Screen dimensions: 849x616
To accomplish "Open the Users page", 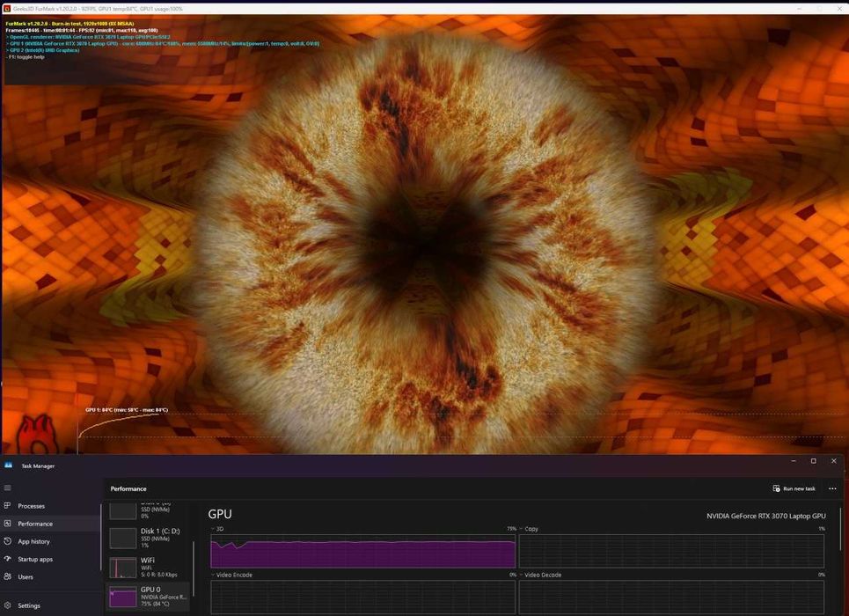I will [26, 577].
